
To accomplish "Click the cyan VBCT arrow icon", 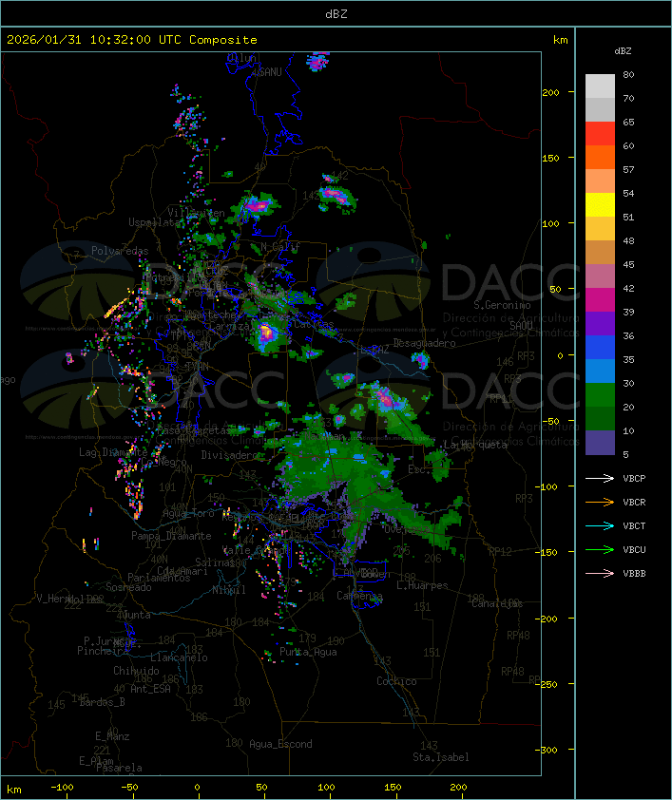I will point(601,525).
